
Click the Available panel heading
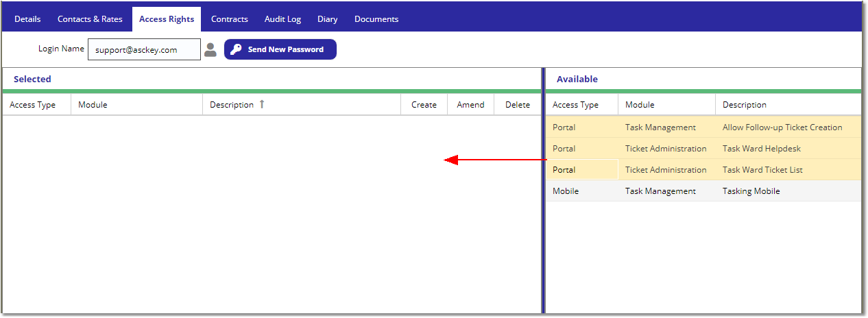coord(577,79)
